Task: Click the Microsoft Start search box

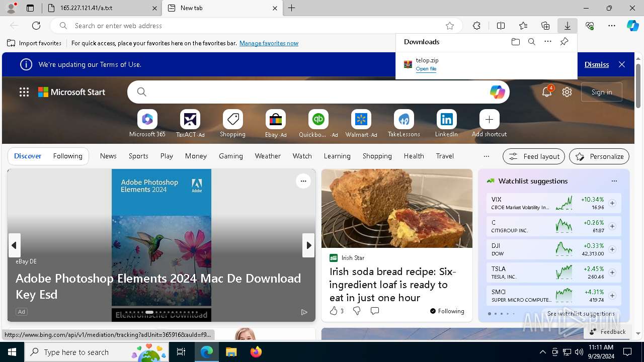Action: coord(318,92)
